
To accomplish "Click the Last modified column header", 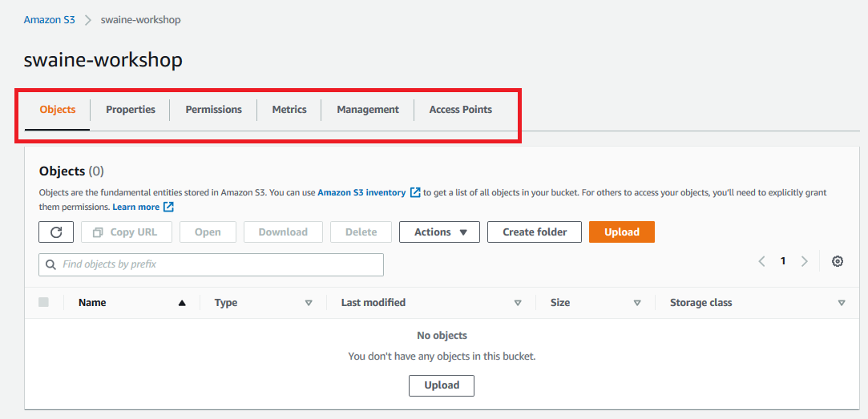I will coord(373,303).
